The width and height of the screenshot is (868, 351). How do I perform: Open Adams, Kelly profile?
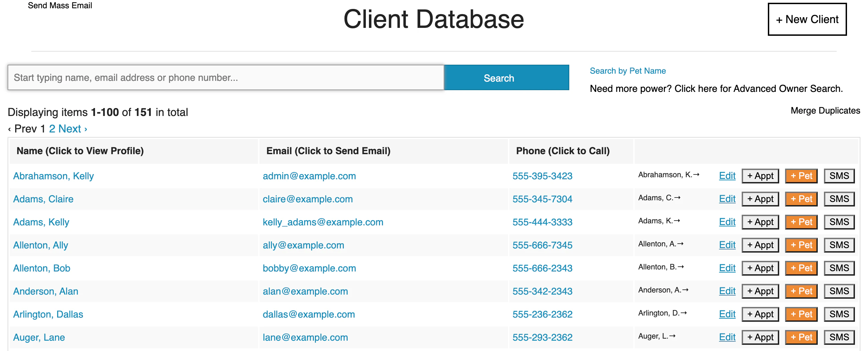tap(41, 222)
